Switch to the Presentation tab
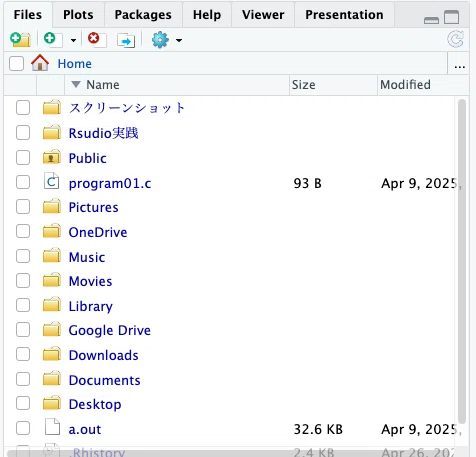Image resolution: width=476 pixels, height=457 pixels. pyautogui.click(x=344, y=15)
